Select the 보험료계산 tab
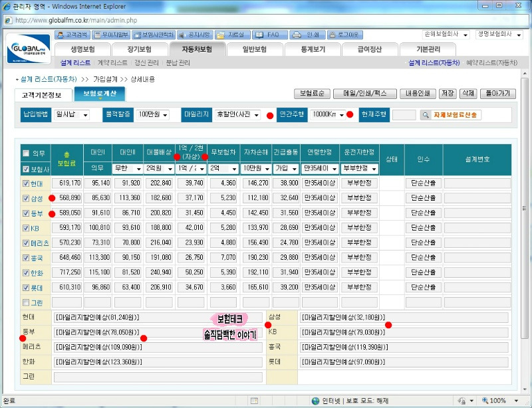532x408 pixels. pos(100,94)
